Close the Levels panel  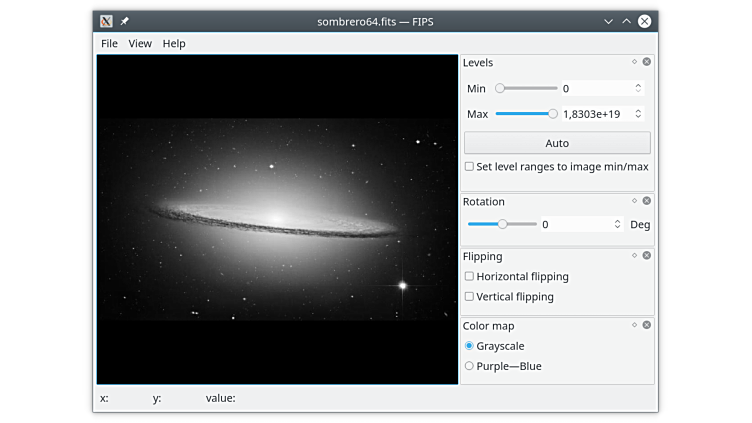646,62
